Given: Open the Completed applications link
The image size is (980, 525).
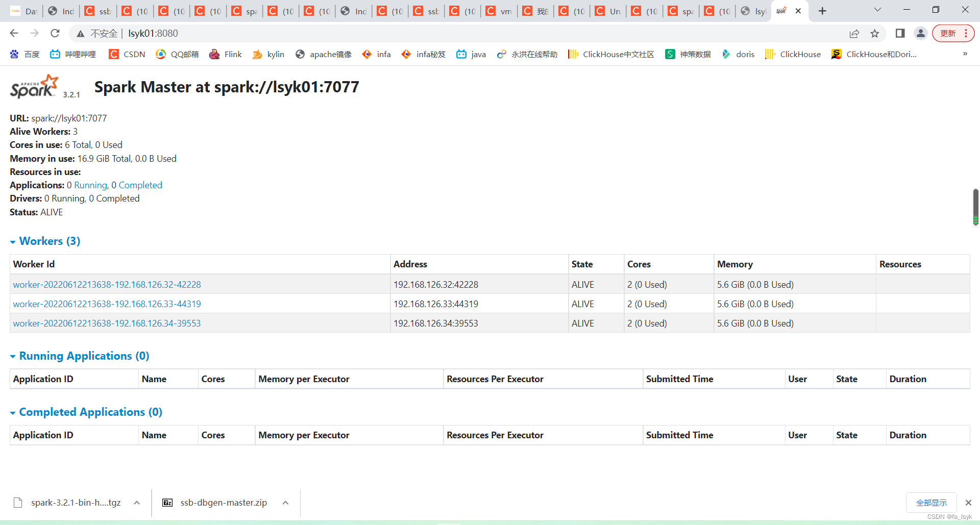Looking at the screenshot, I should 140,185.
